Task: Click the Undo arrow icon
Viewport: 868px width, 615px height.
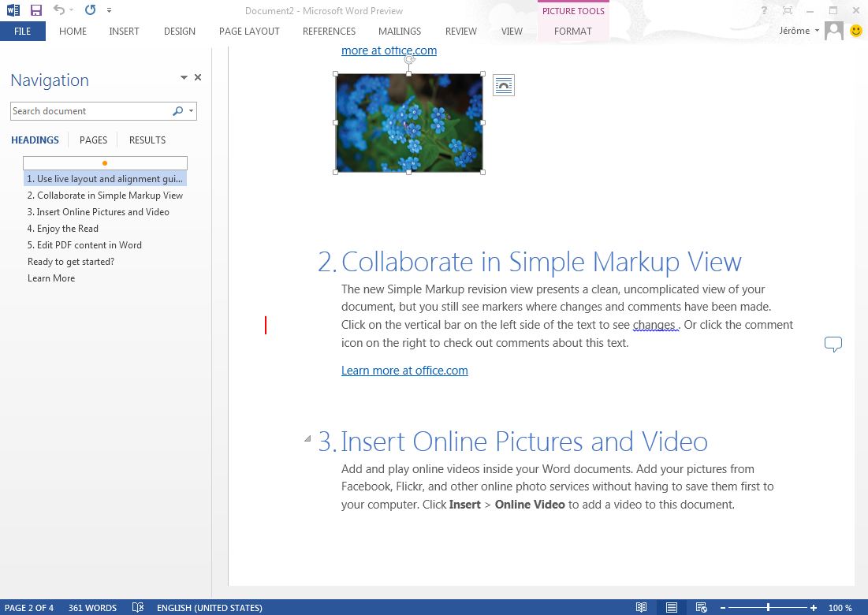Action: [59, 10]
